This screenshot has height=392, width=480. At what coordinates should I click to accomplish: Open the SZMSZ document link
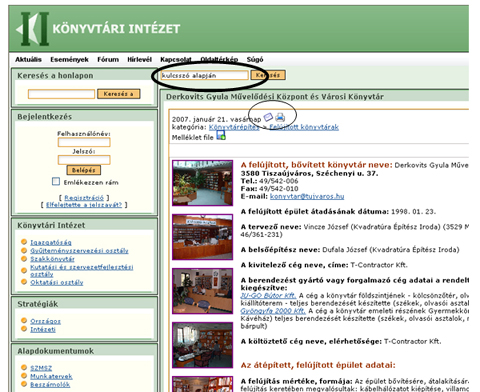[41, 368]
